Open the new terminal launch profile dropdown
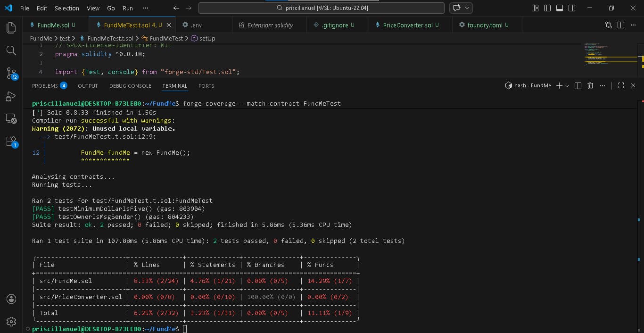Viewport: 644px width, 333px height. [x=567, y=86]
